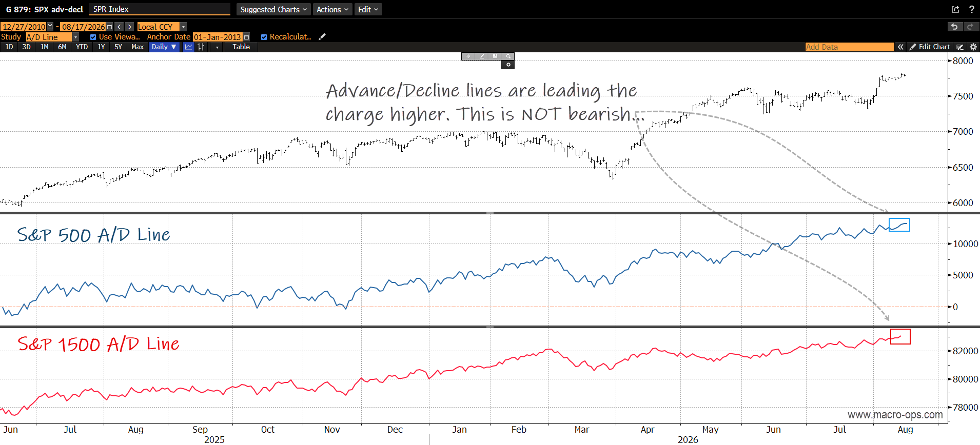Expand the A/D Line study dropdown
980x445 pixels.
pos(75,37)
